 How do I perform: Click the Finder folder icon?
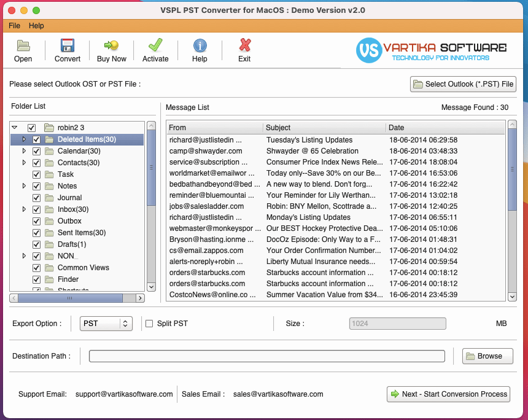click(x=49, y=279)
